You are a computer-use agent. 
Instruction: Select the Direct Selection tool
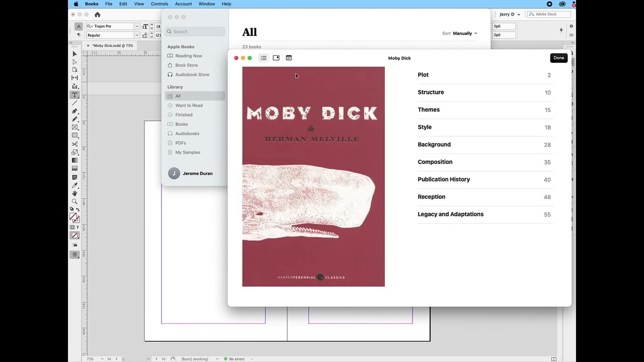(74, 62)
